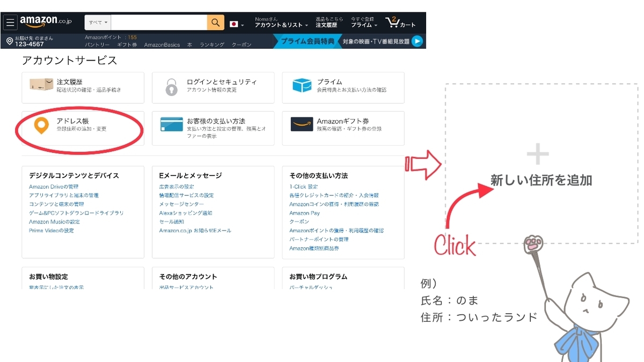
Task: Click the orange search magnifier button
Action: coord(215,23)
